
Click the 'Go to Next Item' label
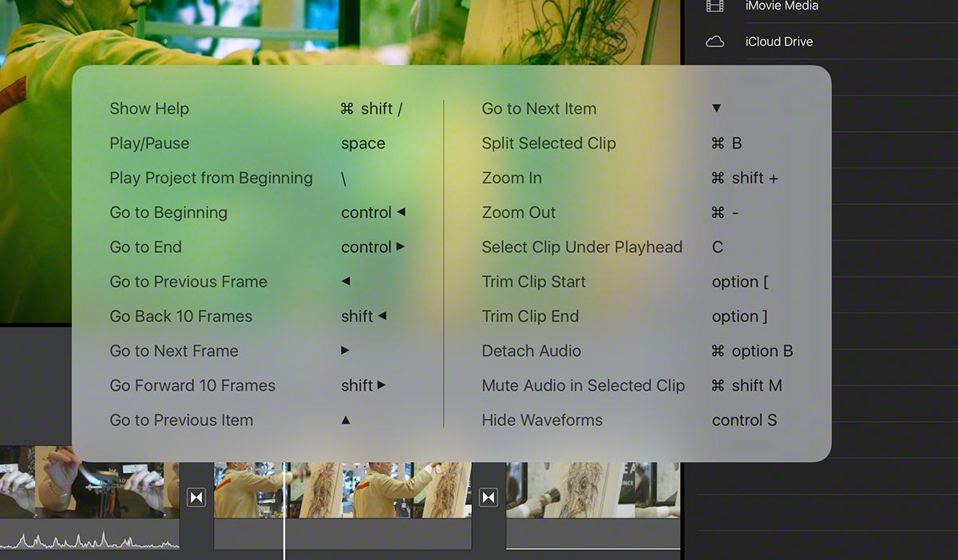click(539, 109)
